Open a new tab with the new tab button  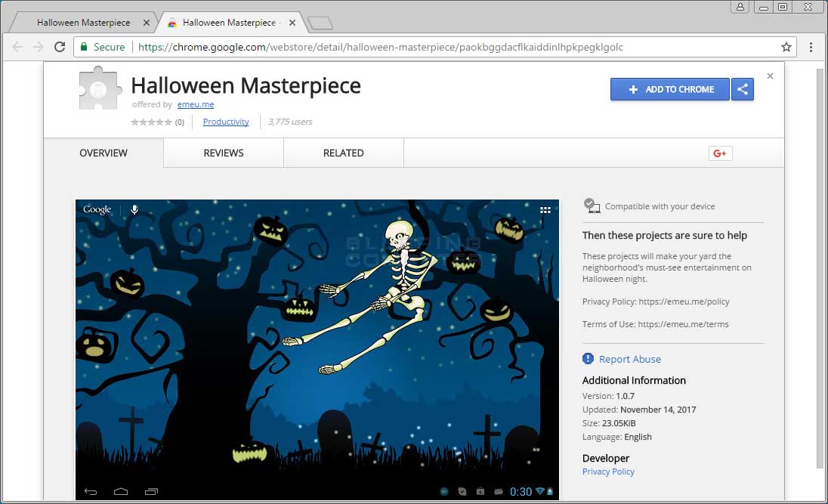[320, 23]
